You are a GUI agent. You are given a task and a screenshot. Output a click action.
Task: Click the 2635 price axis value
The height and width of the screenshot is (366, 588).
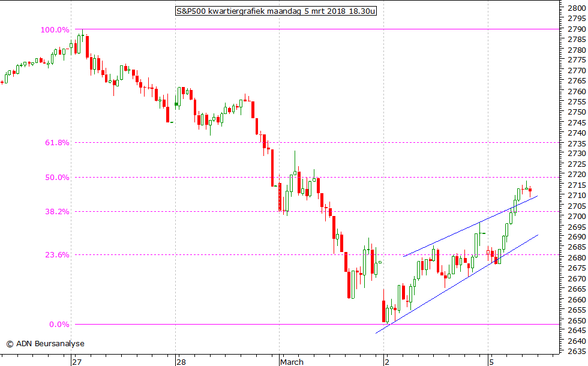(x=577, y=352)
